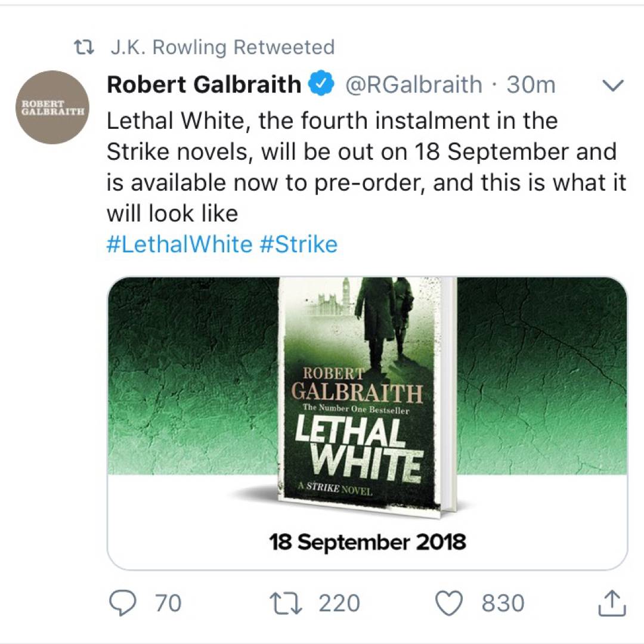644x644 pixels.
Task: Click the 30m tweet timestamp
Action: 531,85
